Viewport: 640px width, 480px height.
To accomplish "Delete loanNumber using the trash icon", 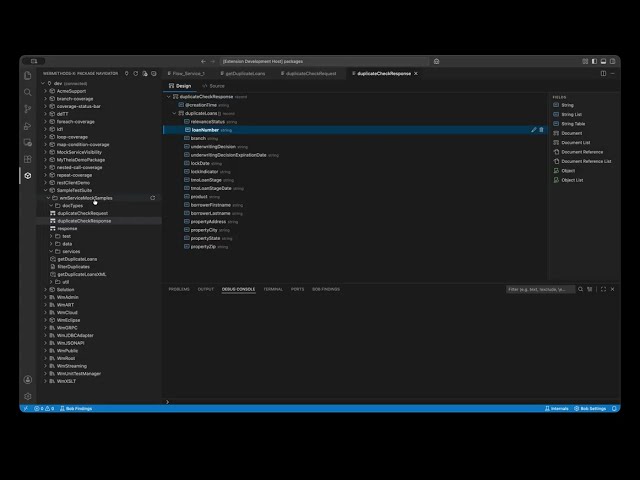I will [x=541, y=130].
